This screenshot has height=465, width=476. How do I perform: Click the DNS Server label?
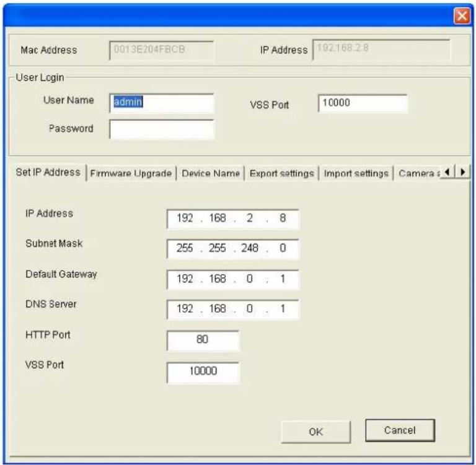coord(51,304)
